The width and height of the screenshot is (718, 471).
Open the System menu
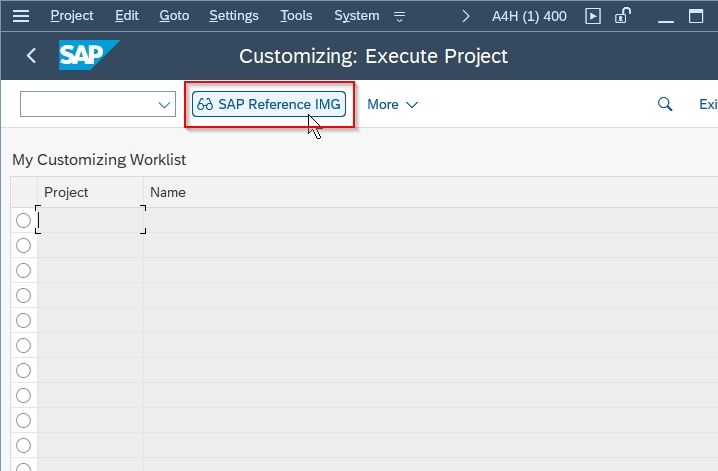pyautogui.click(x=357, y=16)
